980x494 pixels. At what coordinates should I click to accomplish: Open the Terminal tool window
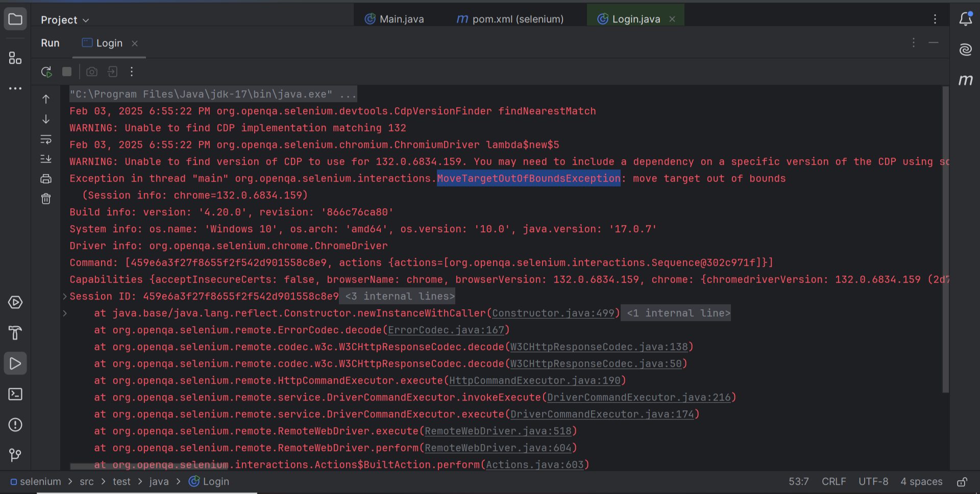[15, 394]
